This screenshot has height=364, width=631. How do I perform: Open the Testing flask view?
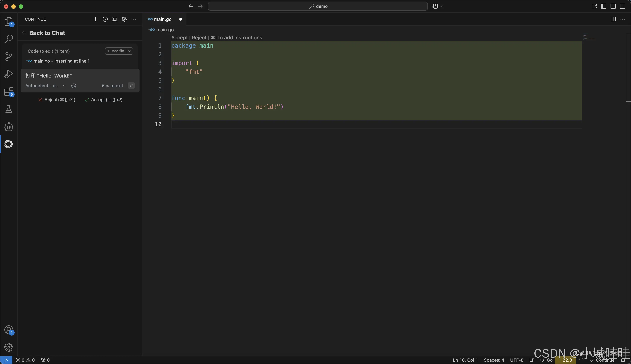click(x=9, y=109)
